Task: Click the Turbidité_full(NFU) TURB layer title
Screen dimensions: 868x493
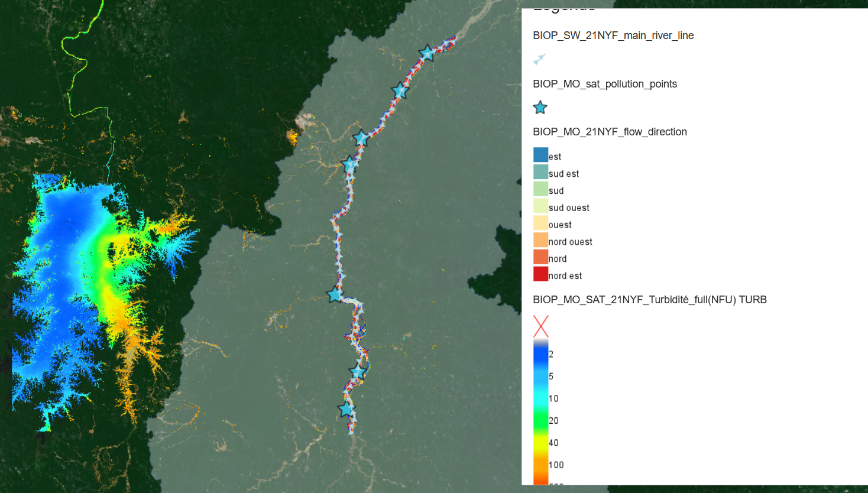Action: [x=649, y=300]
